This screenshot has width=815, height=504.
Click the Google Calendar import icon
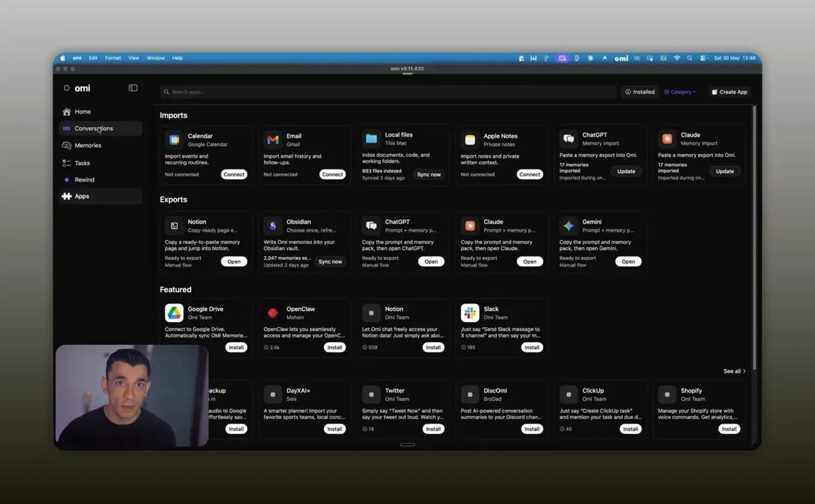click(174, 139)
